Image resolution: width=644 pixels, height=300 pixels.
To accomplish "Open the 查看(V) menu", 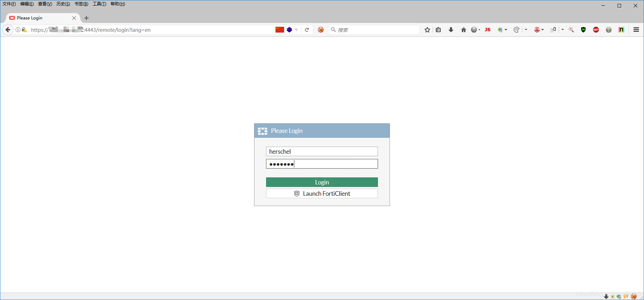I will tap(45, 4).
